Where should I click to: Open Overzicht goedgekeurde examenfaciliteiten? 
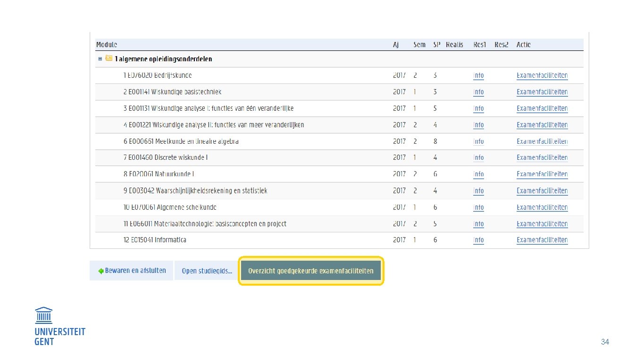click(x=311, y=271)
